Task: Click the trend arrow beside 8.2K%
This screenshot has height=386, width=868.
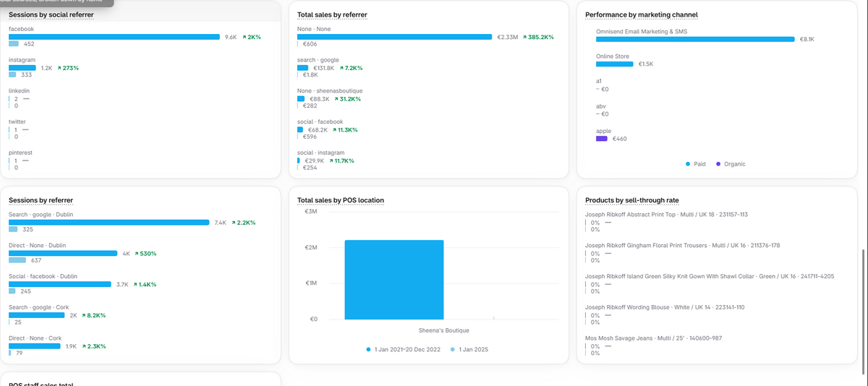Action: point(85,316)
